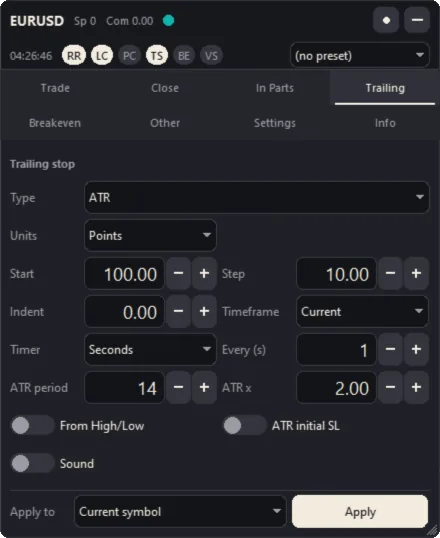Click the Apply button
The width and height of the screenshot is (440, 538).
click(360, 512)
